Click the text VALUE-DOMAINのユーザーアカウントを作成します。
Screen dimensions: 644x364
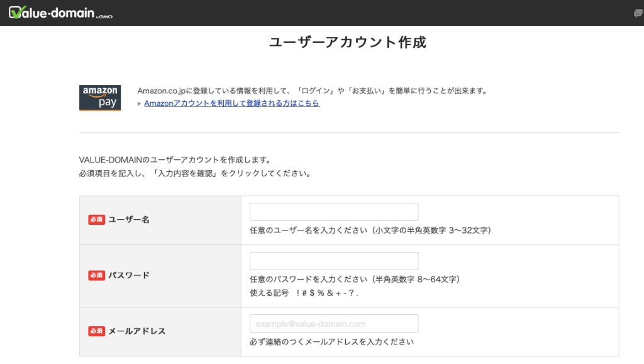point(175,159)
